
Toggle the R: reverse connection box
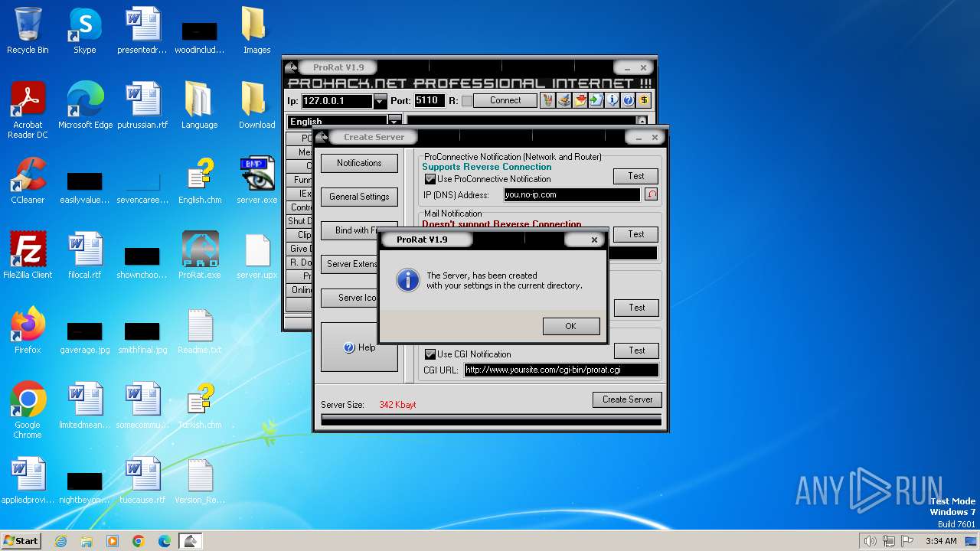point(466,101)
